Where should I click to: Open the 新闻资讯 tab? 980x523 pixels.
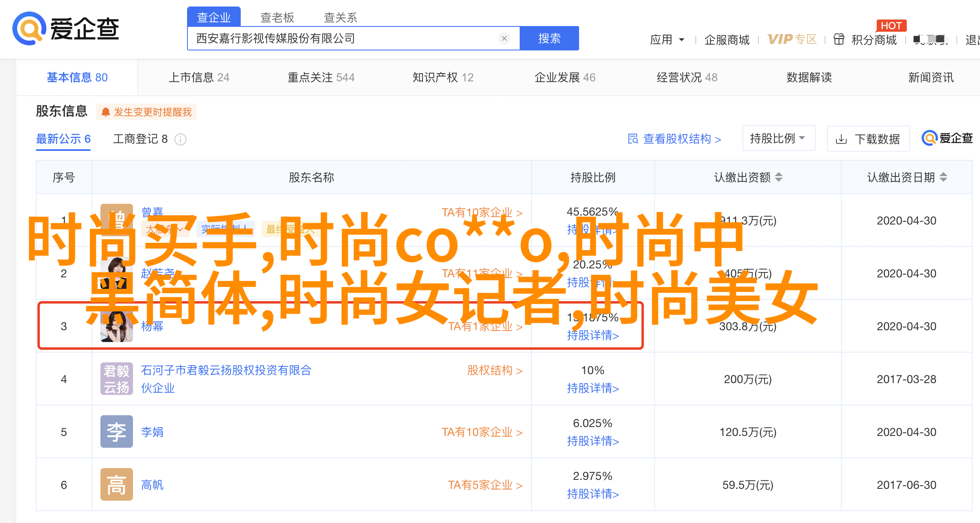coord(931,77)
